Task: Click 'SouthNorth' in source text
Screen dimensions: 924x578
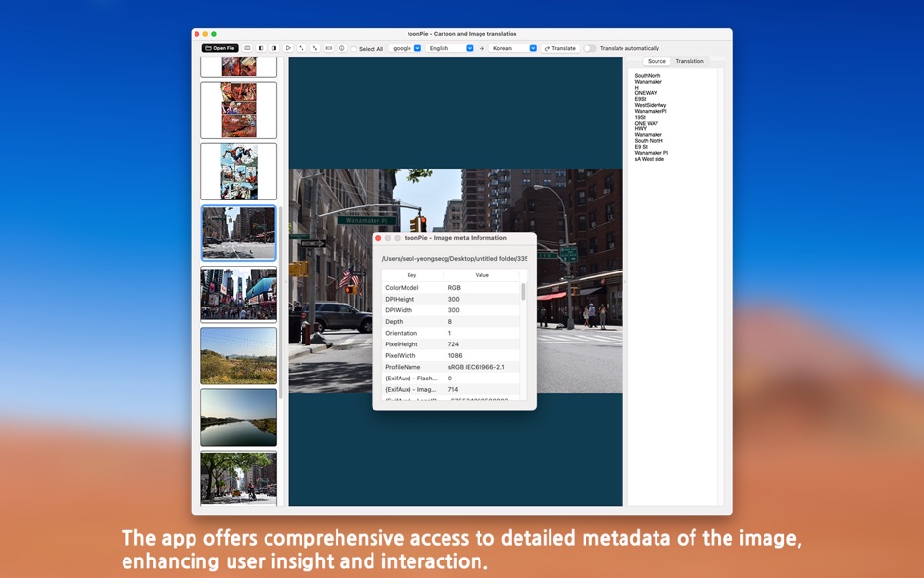Action: pos(647,76)
